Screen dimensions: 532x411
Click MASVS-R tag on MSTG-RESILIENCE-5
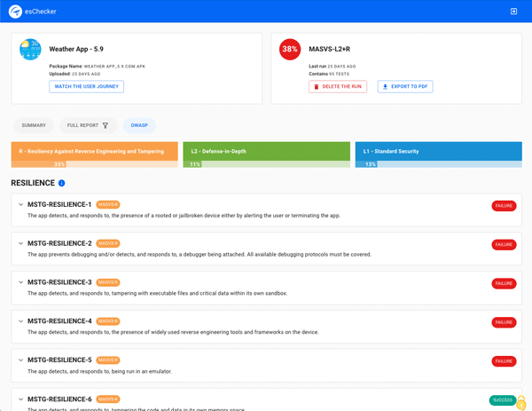click(108, 360)
